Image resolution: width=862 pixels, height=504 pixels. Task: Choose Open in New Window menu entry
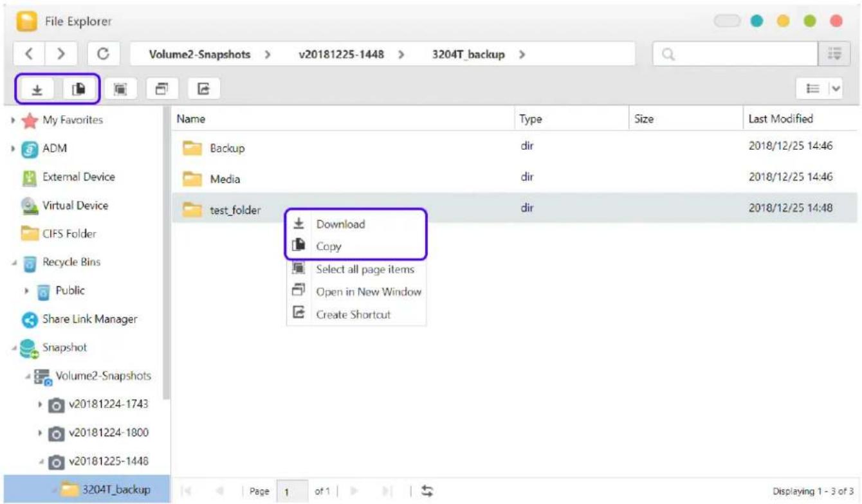[x=356, y=292]
